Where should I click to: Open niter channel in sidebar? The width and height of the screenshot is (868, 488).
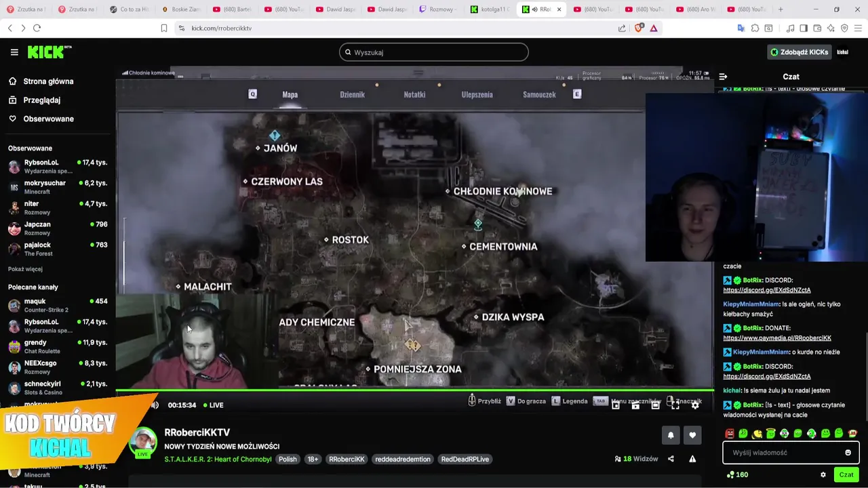[x=58, y=207]
